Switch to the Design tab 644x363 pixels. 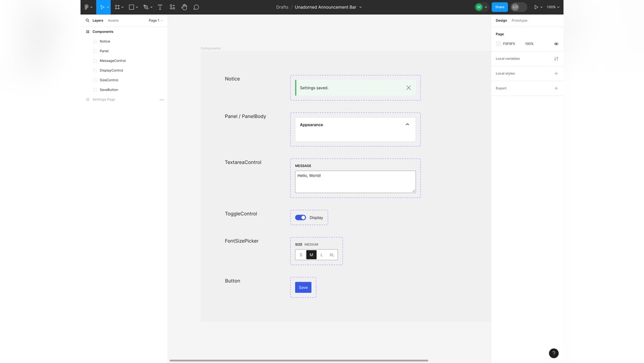[501, 20]
